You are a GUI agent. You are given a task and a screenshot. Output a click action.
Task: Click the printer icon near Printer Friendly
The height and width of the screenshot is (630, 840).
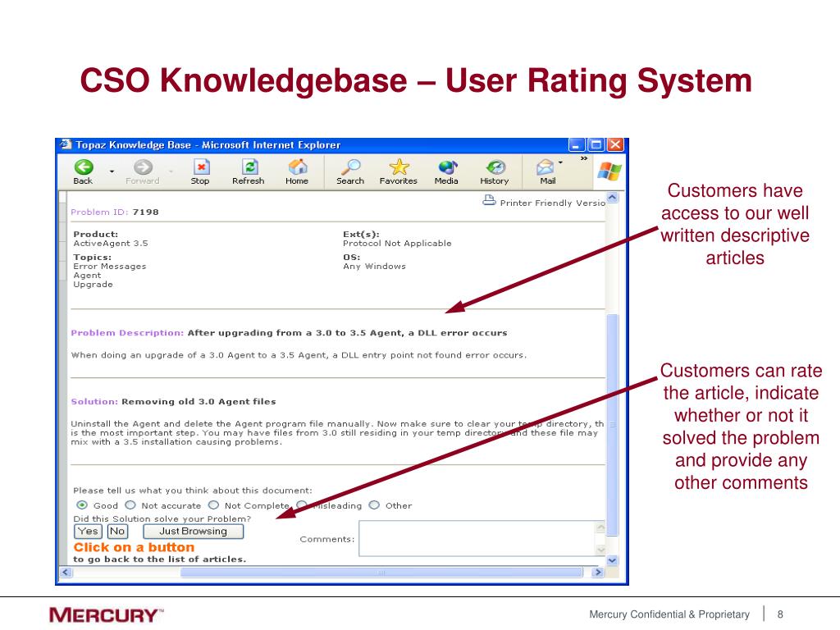tap(489, 201)
